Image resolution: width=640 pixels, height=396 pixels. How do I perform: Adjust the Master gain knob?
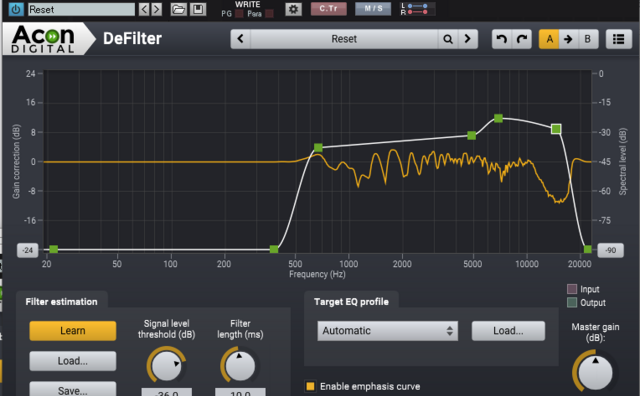coord(595,372)
